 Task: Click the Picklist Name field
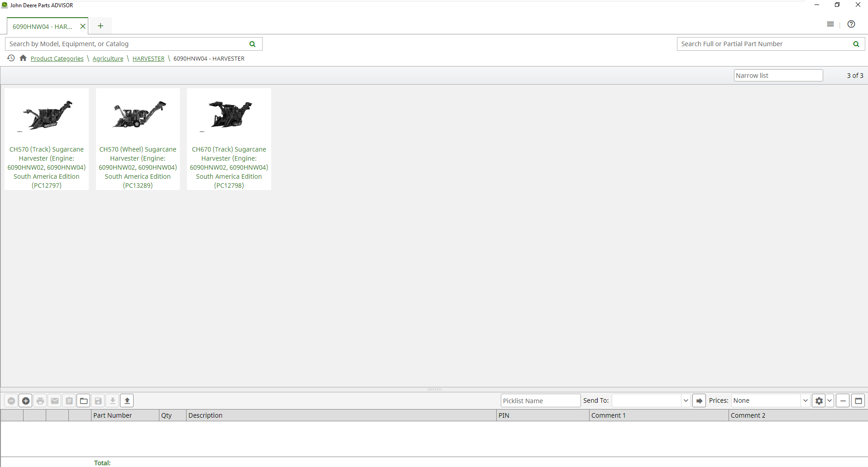coord(541,400)
